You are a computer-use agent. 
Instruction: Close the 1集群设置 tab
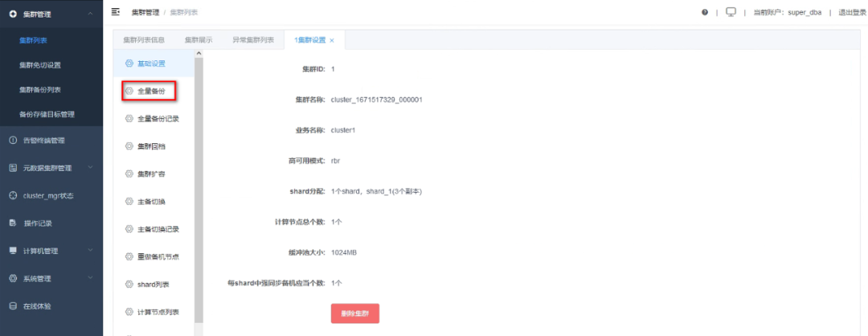pyautogui.click(x=332, y=40)
